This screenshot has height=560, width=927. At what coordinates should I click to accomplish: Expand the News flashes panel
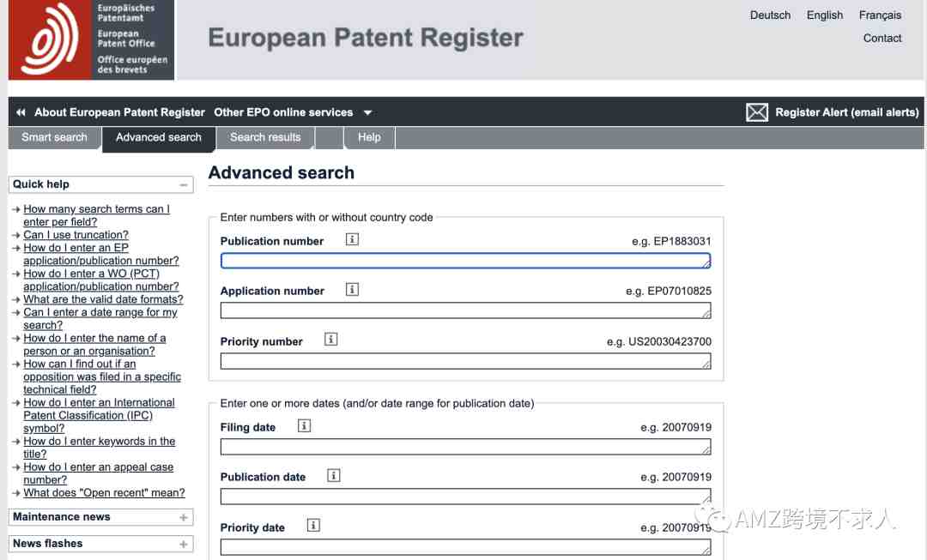[184, 544]
